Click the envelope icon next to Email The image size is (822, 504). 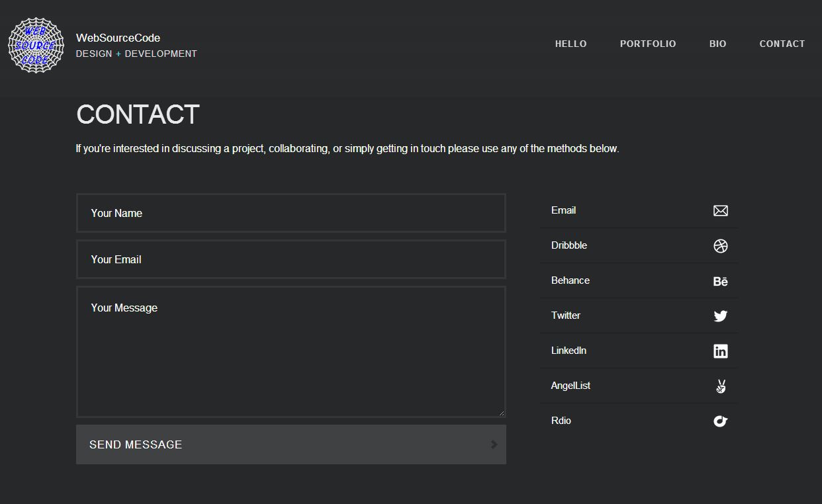point(720,210)
